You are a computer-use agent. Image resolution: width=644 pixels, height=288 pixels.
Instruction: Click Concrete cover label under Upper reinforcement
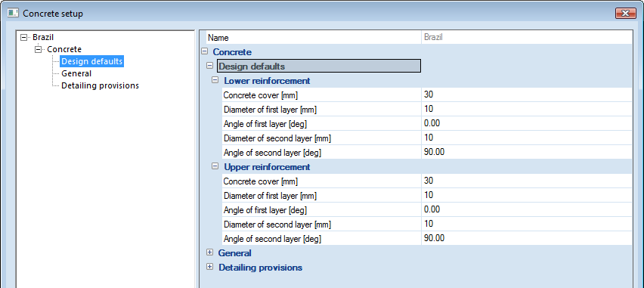pos(260,181)
